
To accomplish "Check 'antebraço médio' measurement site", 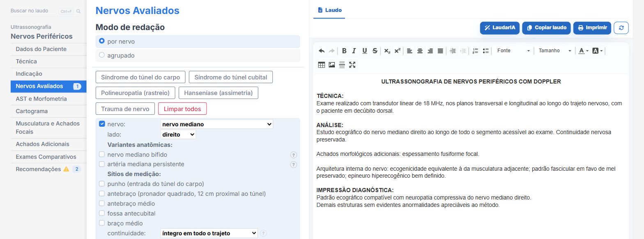I will pos(102,204).
